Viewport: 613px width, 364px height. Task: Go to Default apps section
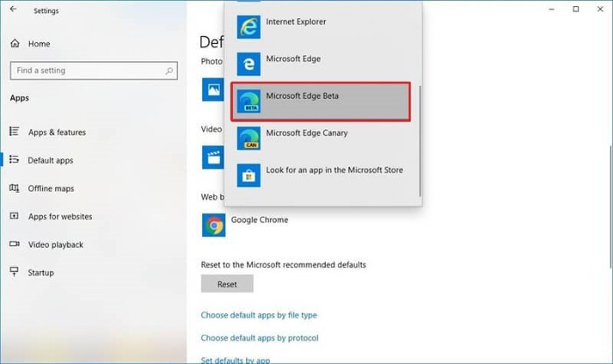[51, 160]
